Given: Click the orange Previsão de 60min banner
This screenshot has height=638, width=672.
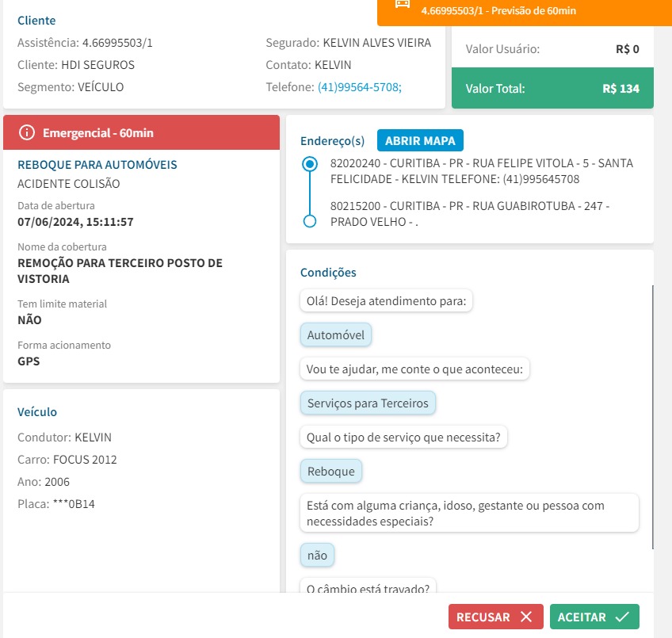Looking at the screenshot, I should point(523,11).
